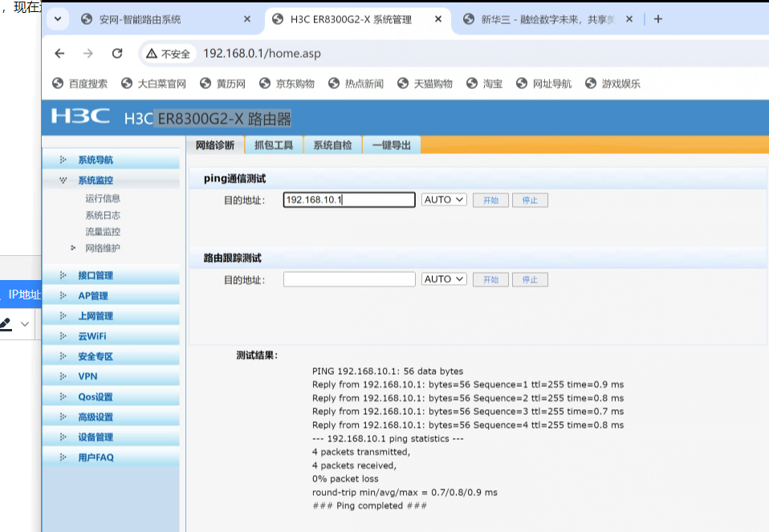The width and height of the screenshot is (769, 532).
Task: Click the 不安全 security warning indicator
Action: coord(169,54)
